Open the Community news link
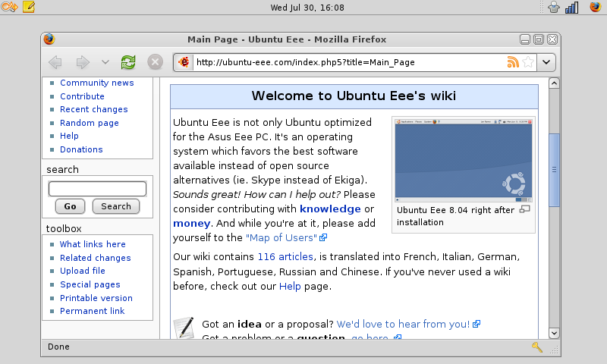This screenshot has width=607, height=364. pos(97,83)
